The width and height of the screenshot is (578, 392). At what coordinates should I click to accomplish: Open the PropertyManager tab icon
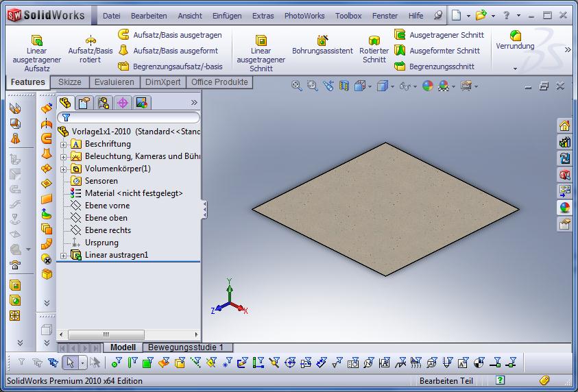(x=84, y=103)
